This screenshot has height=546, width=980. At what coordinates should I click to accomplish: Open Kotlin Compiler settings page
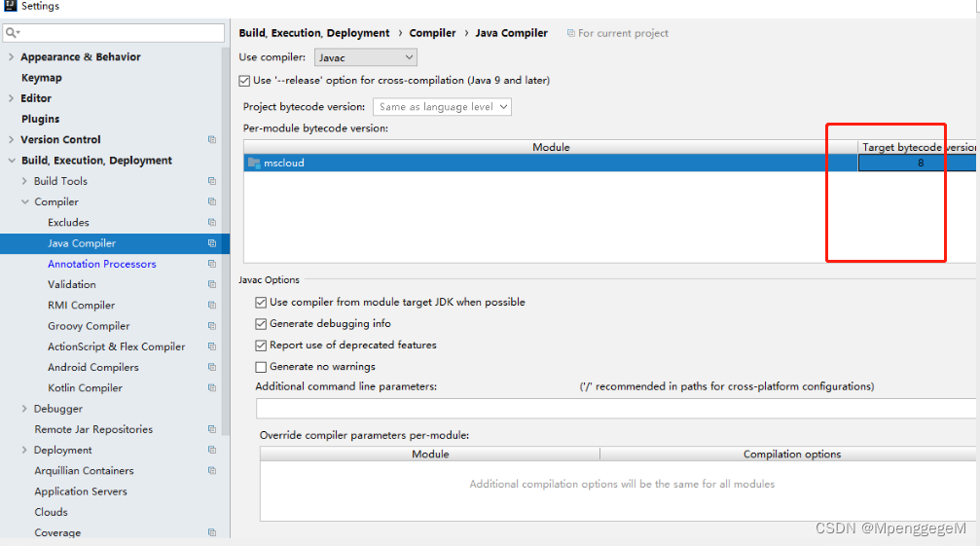click(85, 387)
